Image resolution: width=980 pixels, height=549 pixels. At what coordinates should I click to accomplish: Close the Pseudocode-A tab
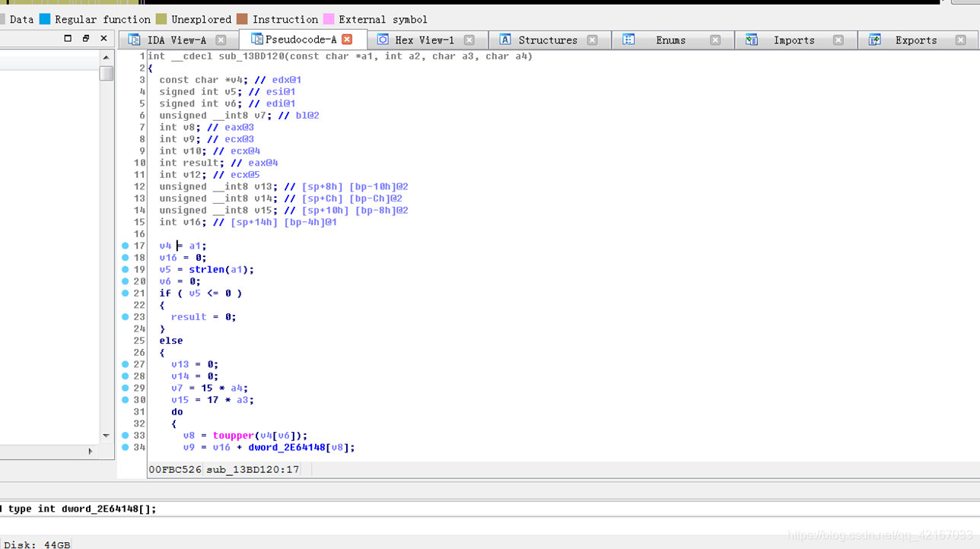pyautogui.click(x=347, y=40)
